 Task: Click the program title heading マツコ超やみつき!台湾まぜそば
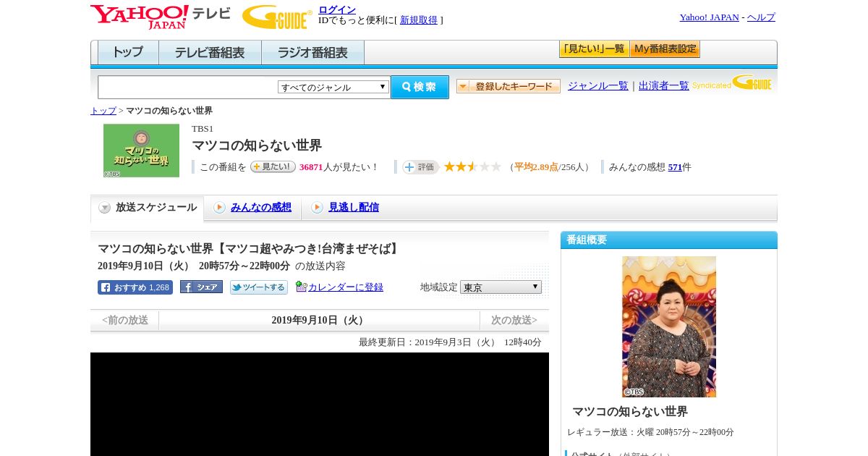tap(250, 249)
